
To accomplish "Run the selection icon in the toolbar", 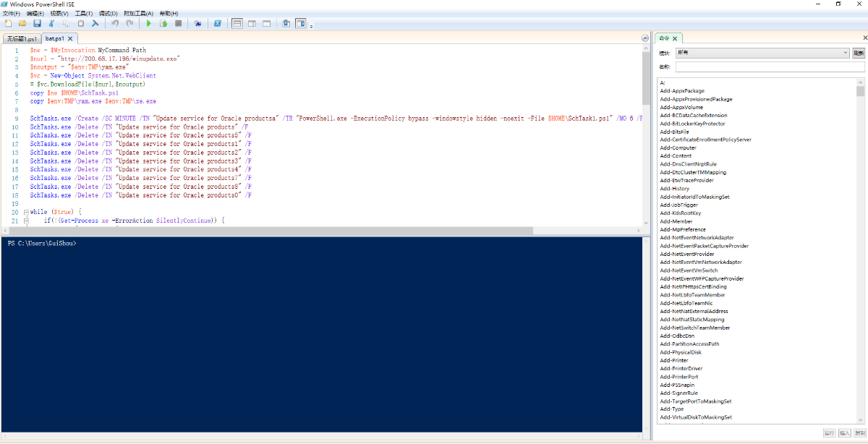I will point(163,24).
